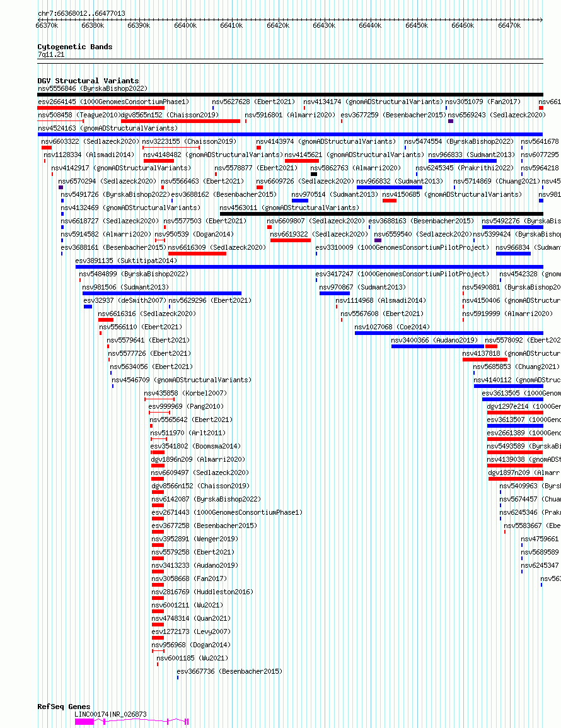Screen dimensions: 561x728
Task: Click the blue bar under nsv970514 (Sudmant2013)
Action: (300, 201)
